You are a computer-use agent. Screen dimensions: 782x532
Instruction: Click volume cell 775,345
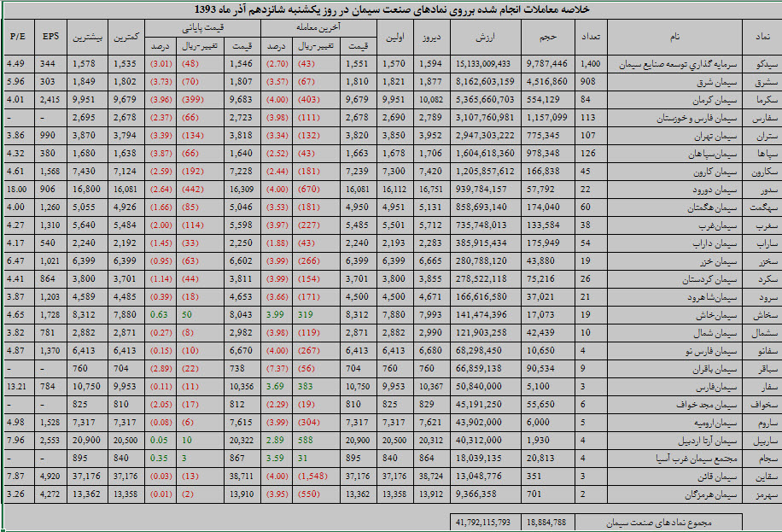click(x=543, y=136)
